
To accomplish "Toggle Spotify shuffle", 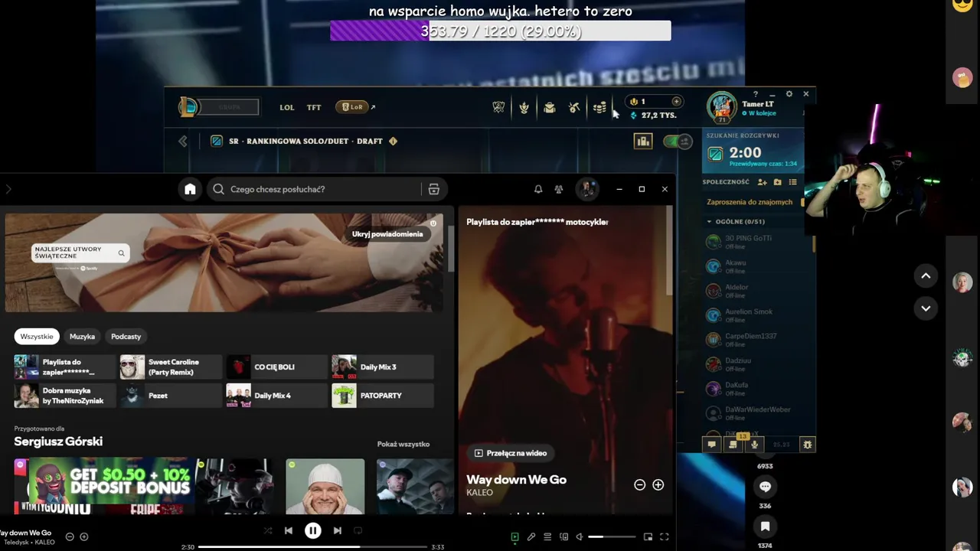I will click(x=267, y=530).
